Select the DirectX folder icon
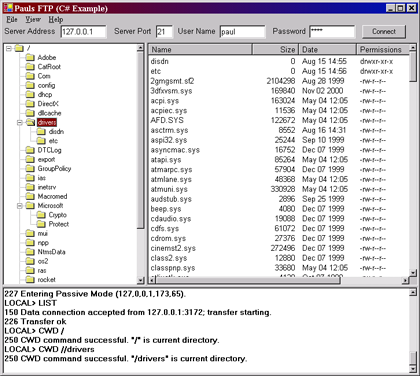 (30, 104)
